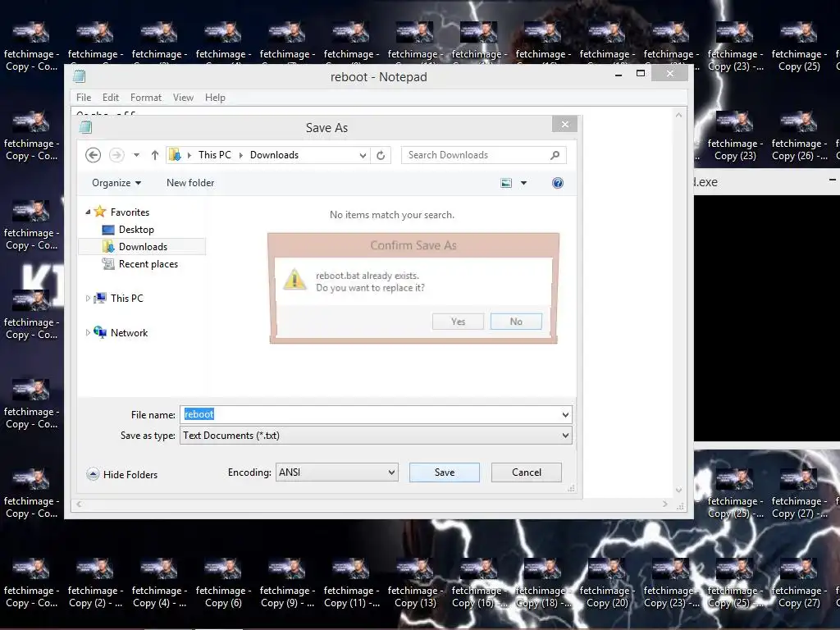The height and width of the screenshot is (630, 840).
Task: Click the blue Help icon
Action: coord(558,183)
